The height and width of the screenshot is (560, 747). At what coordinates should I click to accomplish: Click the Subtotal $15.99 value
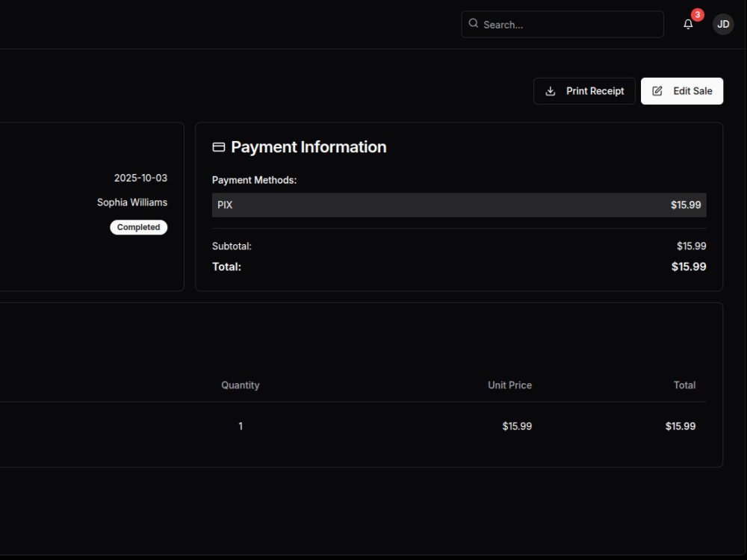[691, 246]
